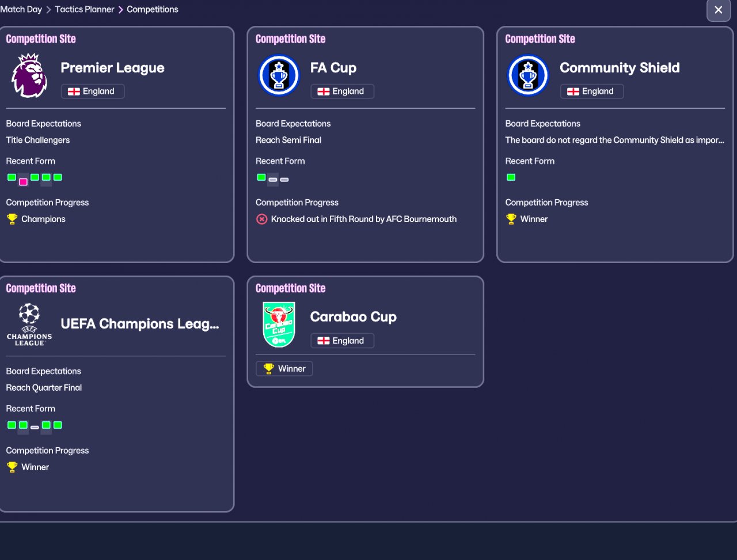Go to Tactics Planner breadcrumb
Image resolution: width=737 pixels, height=560 pixels.
pyautogui.click(x=85, y=9)
